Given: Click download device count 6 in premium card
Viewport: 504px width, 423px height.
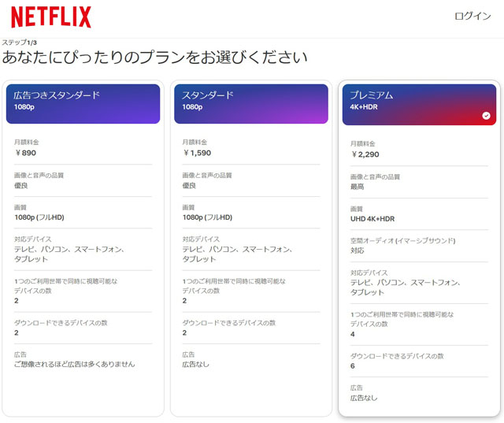Looking at the screenshot, I should pyautogui.click(x=353, y=366).
